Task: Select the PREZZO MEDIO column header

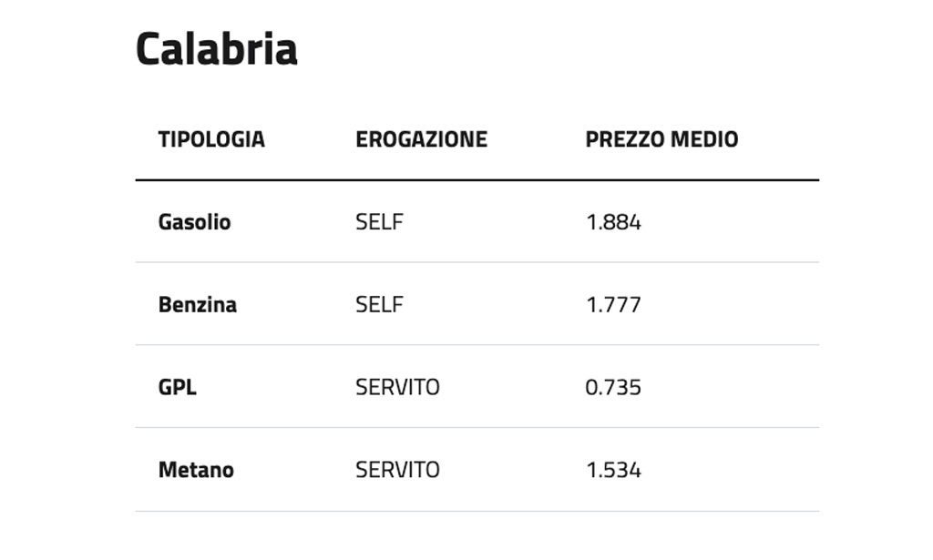Action: [x=661, y=139]
